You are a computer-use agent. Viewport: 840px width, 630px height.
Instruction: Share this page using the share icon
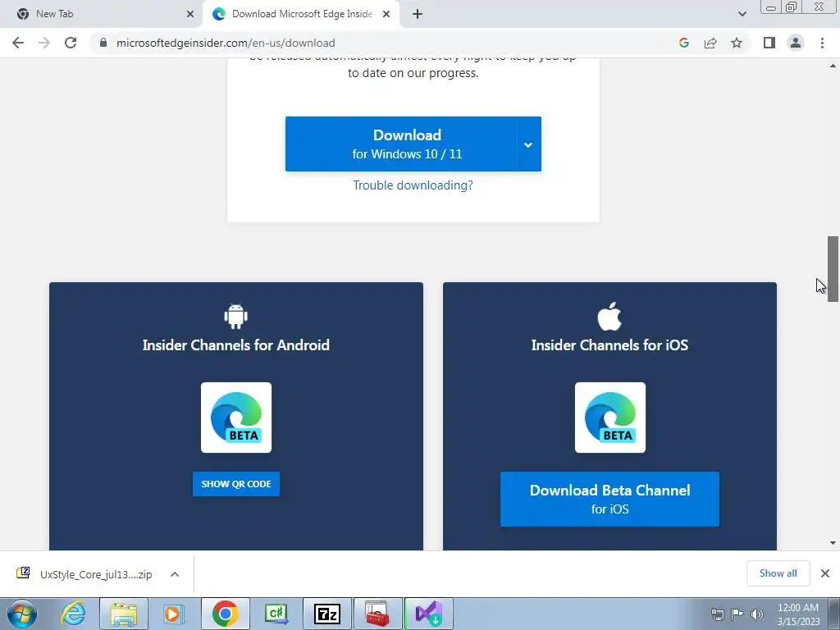710,43
